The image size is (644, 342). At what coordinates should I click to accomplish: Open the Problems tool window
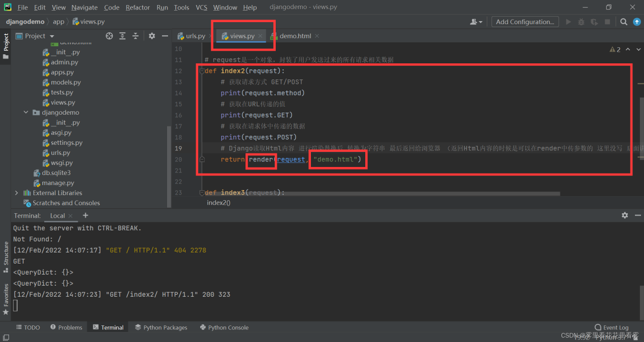66,327
